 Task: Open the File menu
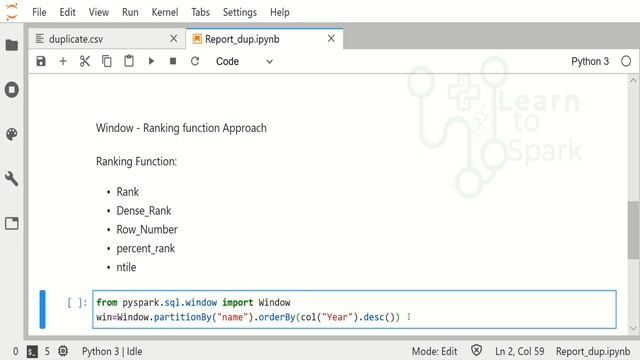pyautogui.click(x=39, y=12)
